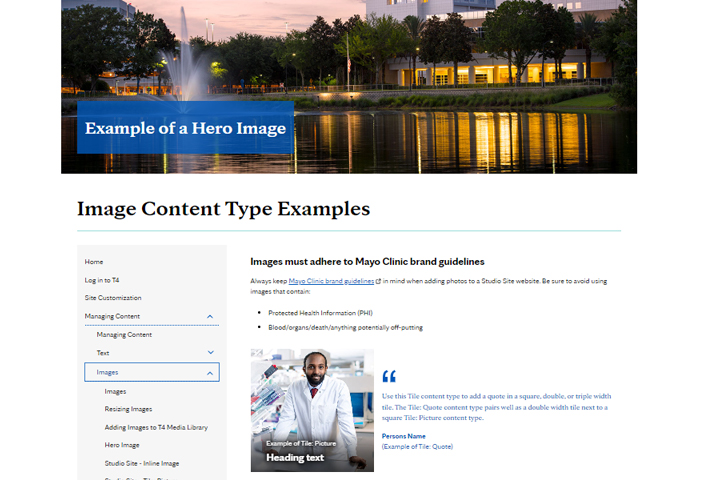Go to Site Customization page
The height and width of the screenshot is (480, 720).
point(113,298)
